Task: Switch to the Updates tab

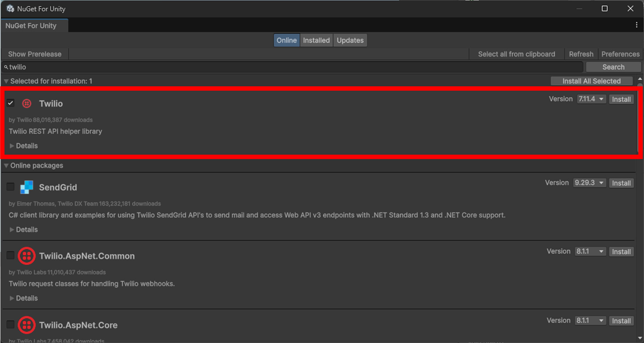Action: pyautogui.click(x=350, y=40)
